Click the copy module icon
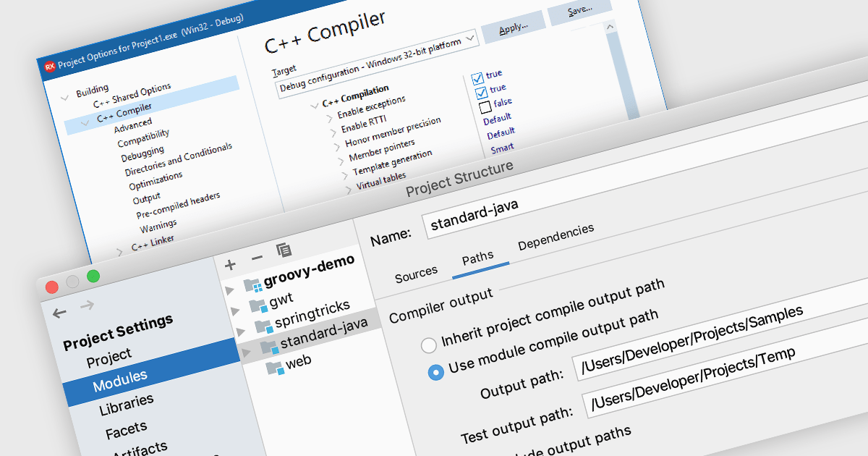Viewport: 868px width, 456px height. [284, 250]
